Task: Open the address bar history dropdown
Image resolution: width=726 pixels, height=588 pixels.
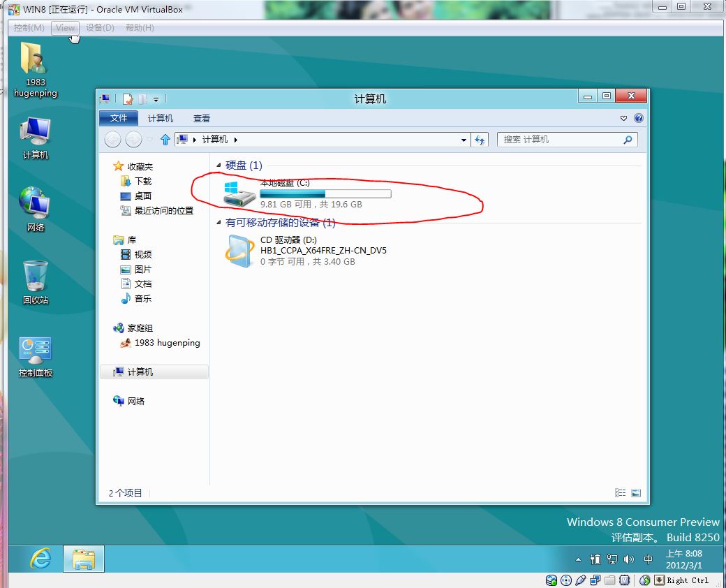Action: pos(464,140)
